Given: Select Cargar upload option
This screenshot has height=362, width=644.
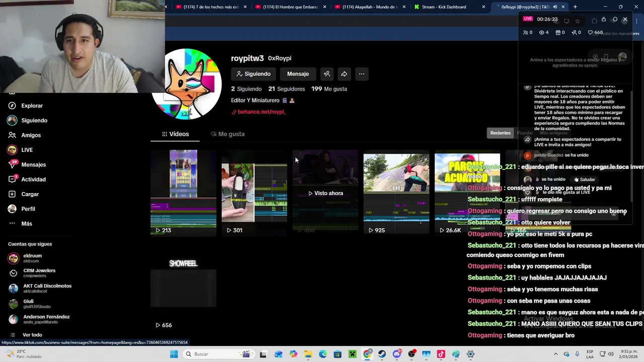Looking at the screenshot, I should coord(23,194).
